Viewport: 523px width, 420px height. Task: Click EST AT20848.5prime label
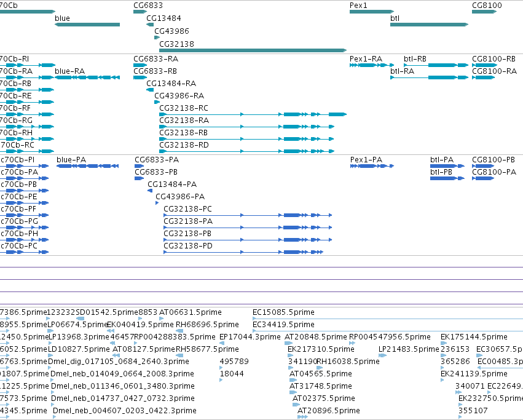pyautogui.click(x=315, y=337)
